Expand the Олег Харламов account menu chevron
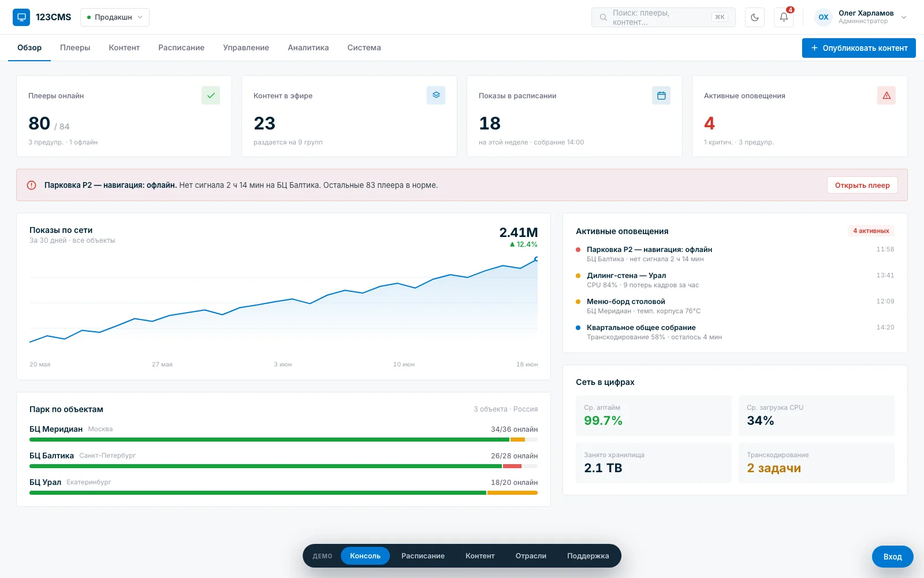Image resolution: width=924 pixels, height=578 pixels. [x=904, y=17]
